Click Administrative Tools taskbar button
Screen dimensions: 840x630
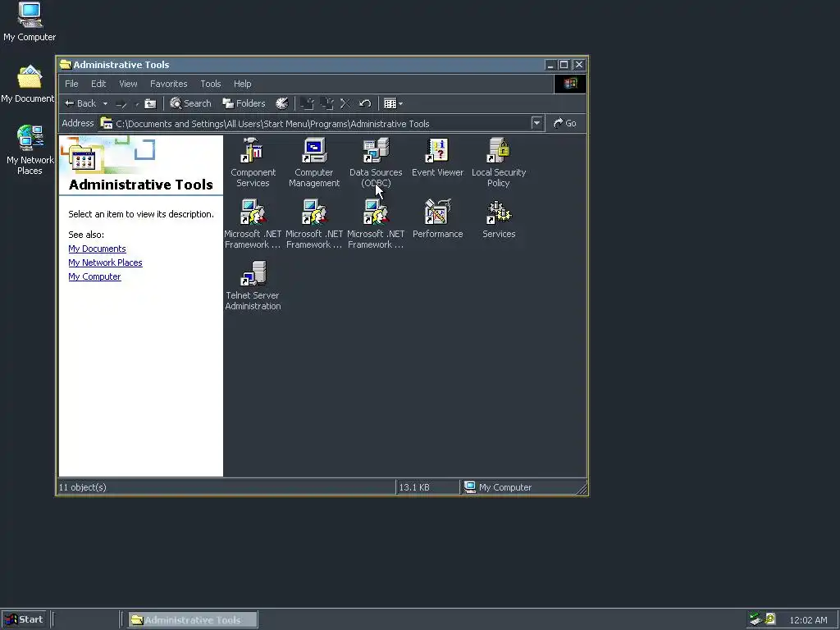[x=193, y=620]
